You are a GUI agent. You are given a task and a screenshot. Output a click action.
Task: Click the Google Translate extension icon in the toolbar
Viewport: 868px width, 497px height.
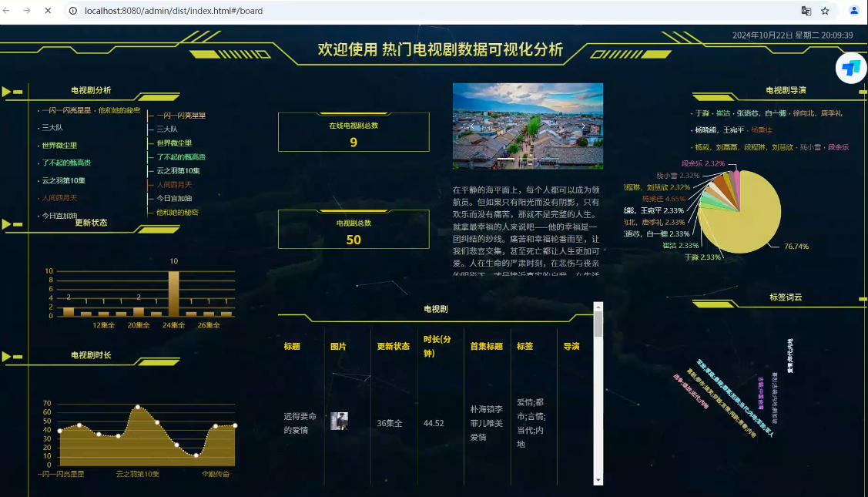coord(808,12)
